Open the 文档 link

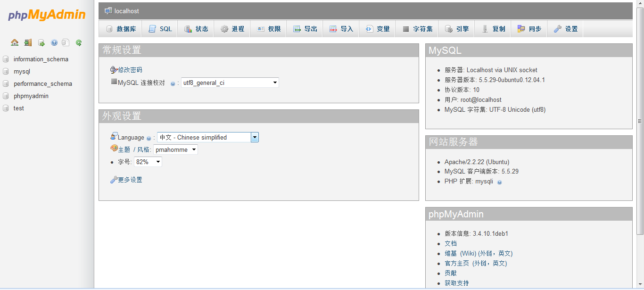click(x=451, y=243)
